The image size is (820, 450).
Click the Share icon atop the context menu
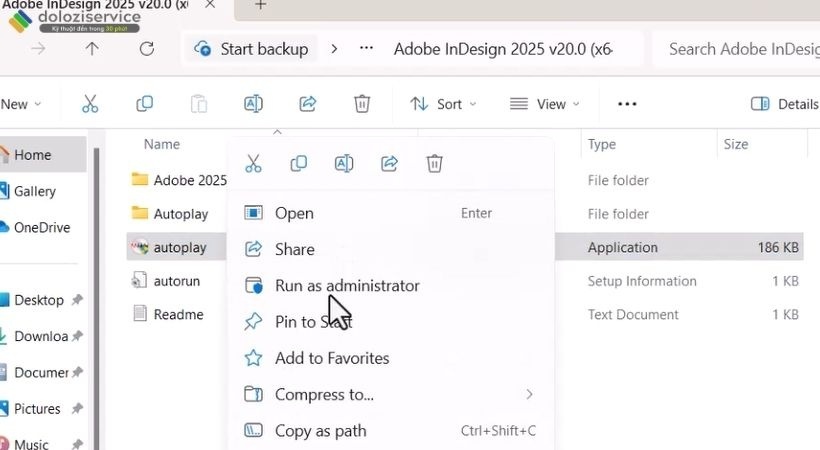[x=389, y=164]
